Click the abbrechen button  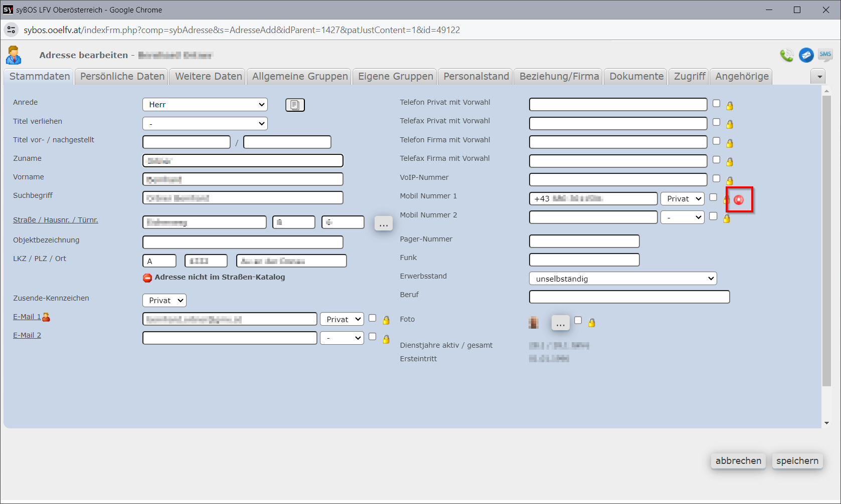click(738, 461)
